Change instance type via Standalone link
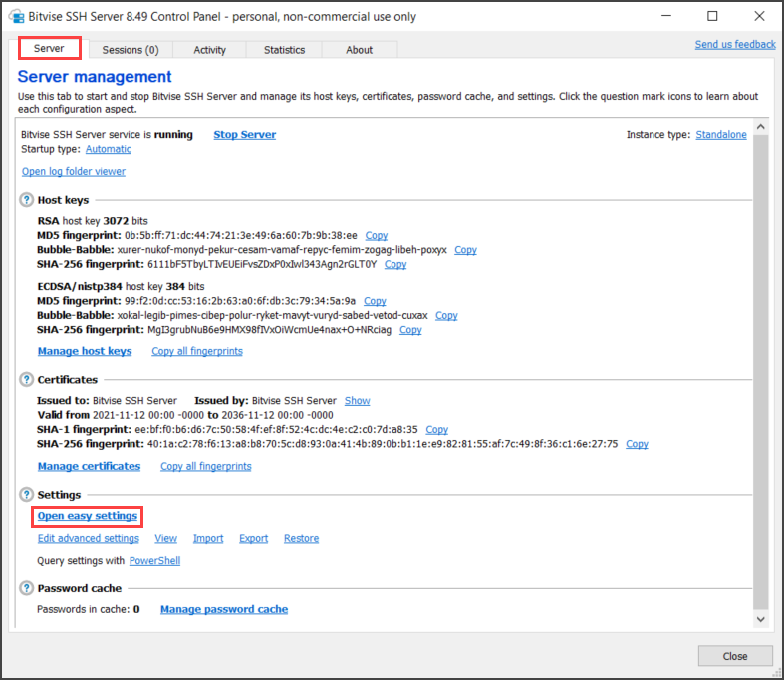Viewport: 784px width, 680px height. click(x=720, y=135)
